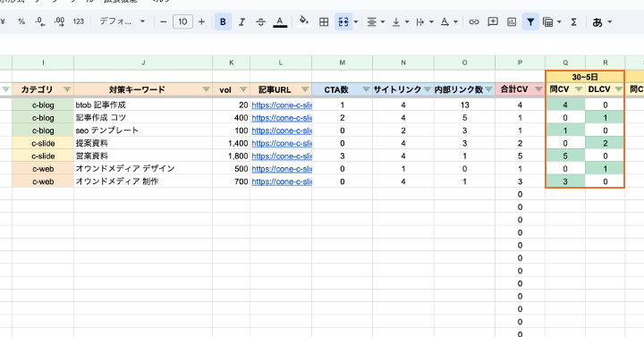Insert a chart icon
This screenshot has width=644, height=337.
tap(512, 21)
